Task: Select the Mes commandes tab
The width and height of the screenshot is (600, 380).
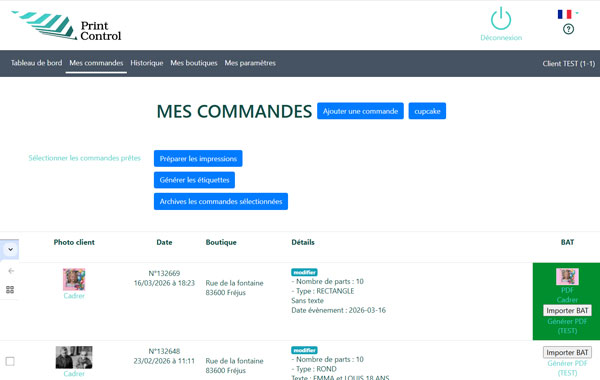Action: [x=96, y=63]
